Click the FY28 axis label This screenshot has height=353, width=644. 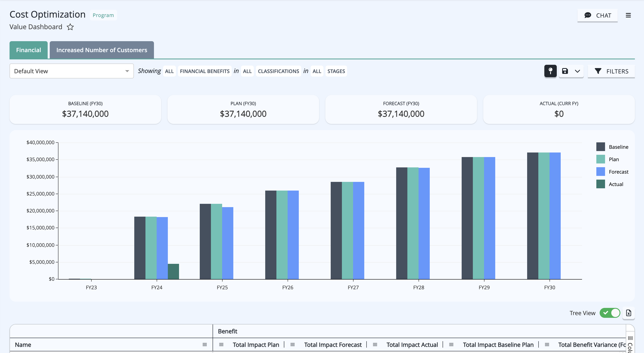tap(419, 288)
